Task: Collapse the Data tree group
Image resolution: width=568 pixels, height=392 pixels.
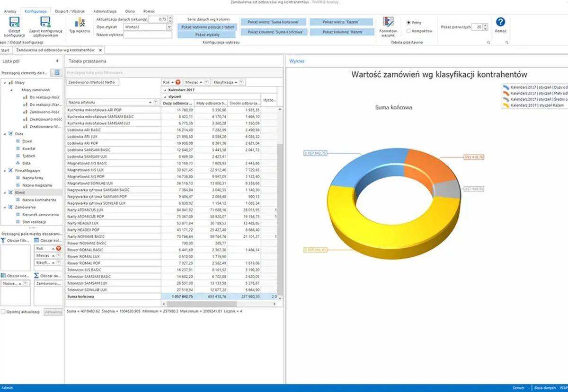Action: point(5,134)
